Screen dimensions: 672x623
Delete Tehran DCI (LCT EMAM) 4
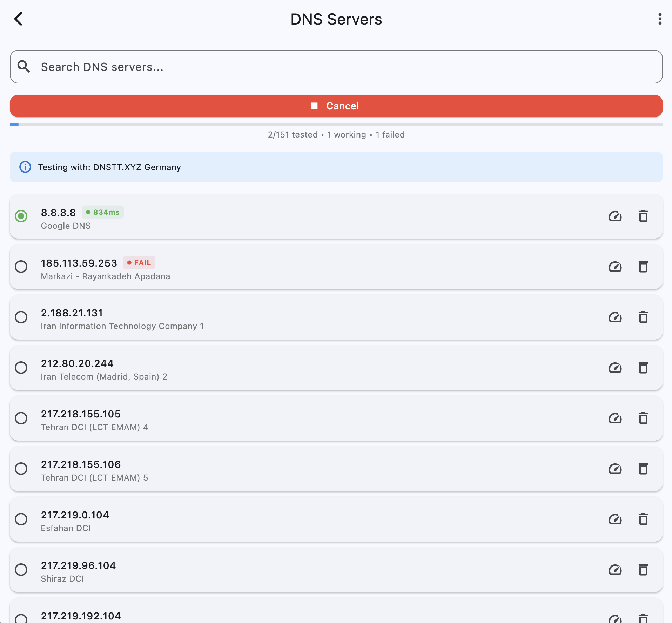(x=643, y=418)
